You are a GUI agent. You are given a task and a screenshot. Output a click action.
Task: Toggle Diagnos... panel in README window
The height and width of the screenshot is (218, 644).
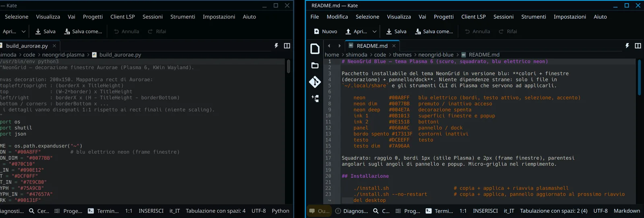pyautogui.click(x=352, y=211)
